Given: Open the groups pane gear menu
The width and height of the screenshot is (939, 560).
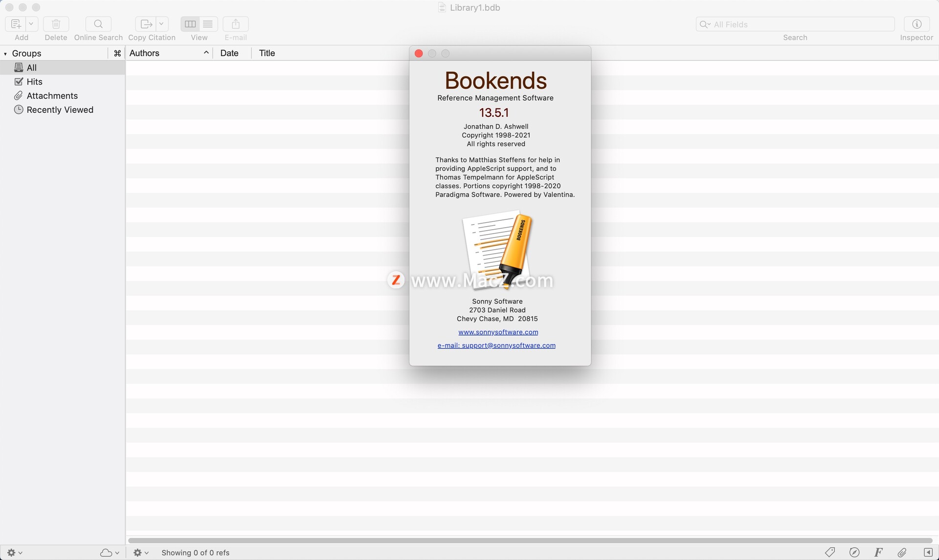Looking at the screenshot, I should click(x=15, y=553).
